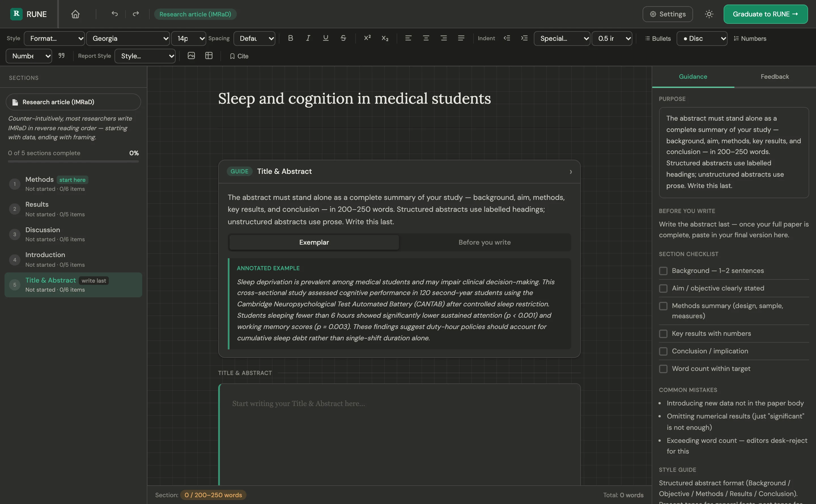816x504 pixels.
Task: Justify text alignment
Action: 461,38
